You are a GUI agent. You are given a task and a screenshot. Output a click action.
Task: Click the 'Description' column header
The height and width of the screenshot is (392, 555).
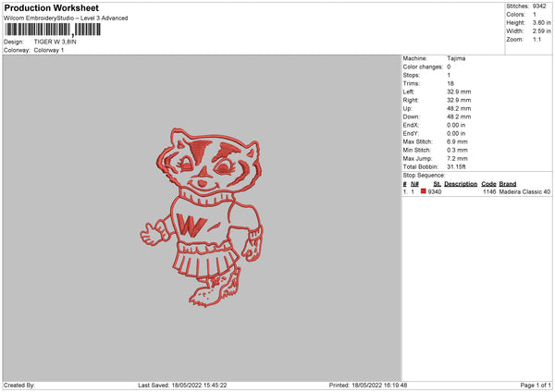tap(461, 184)
